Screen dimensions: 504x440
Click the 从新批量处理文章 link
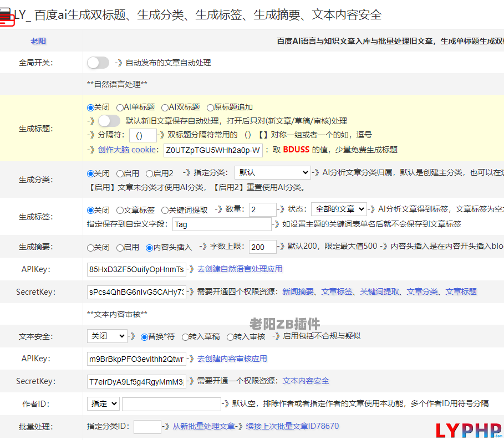tap(204, 426)
